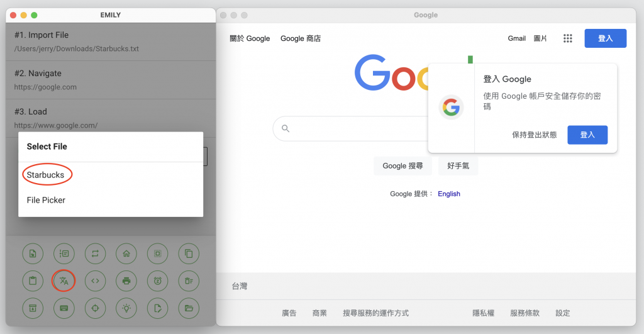The height and width of the screenshot is (334, 644).
Task: Choose File Picker in the Select File dialog
Action: pos(111,200)
